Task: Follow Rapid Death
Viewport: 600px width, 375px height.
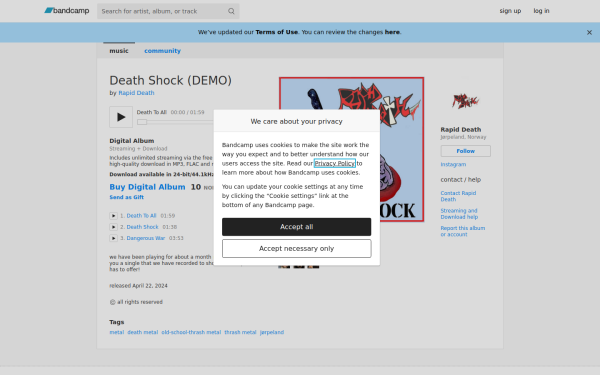Action: (465, 151)
